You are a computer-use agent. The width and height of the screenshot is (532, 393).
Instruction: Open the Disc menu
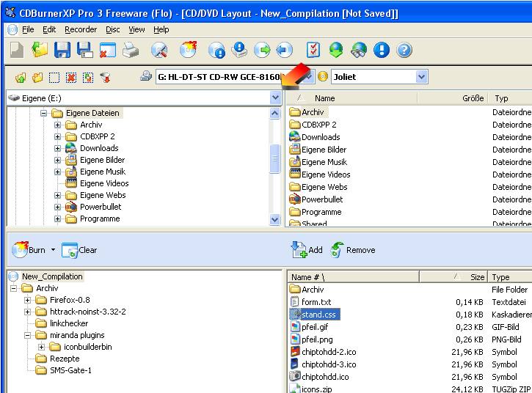tap(113, 30)
